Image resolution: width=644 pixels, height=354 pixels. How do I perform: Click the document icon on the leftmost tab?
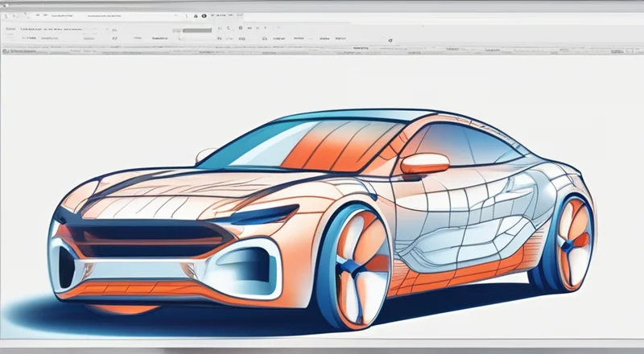6,51
